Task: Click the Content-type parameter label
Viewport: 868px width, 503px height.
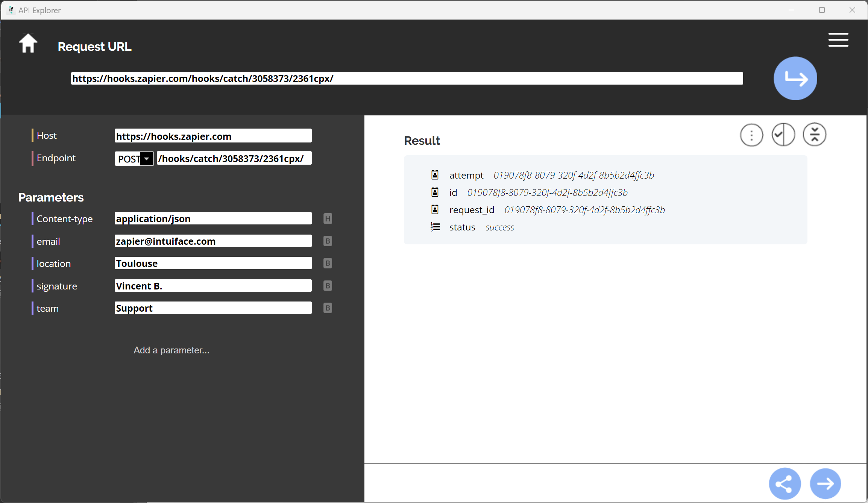Action: [65, 219]
